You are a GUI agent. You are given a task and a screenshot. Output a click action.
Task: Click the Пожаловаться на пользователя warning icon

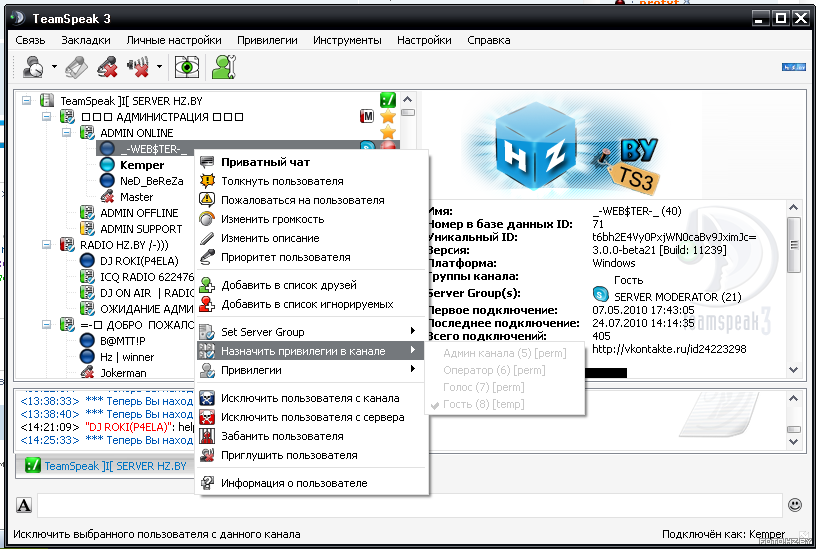click(x=207, y=200)
